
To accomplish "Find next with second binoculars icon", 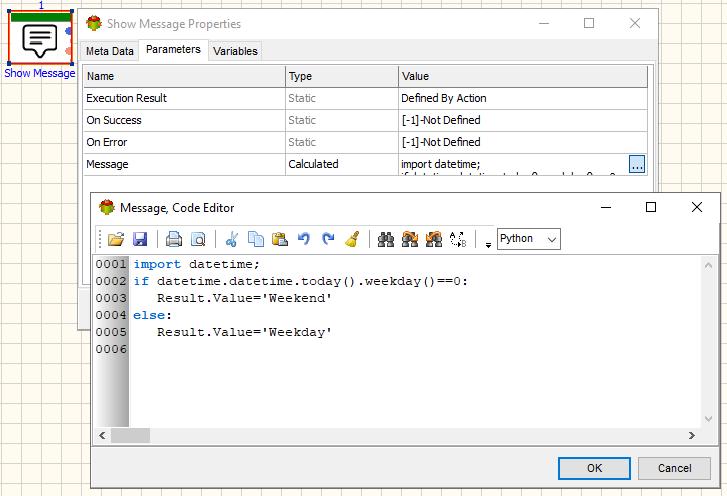I will (410, 239).
